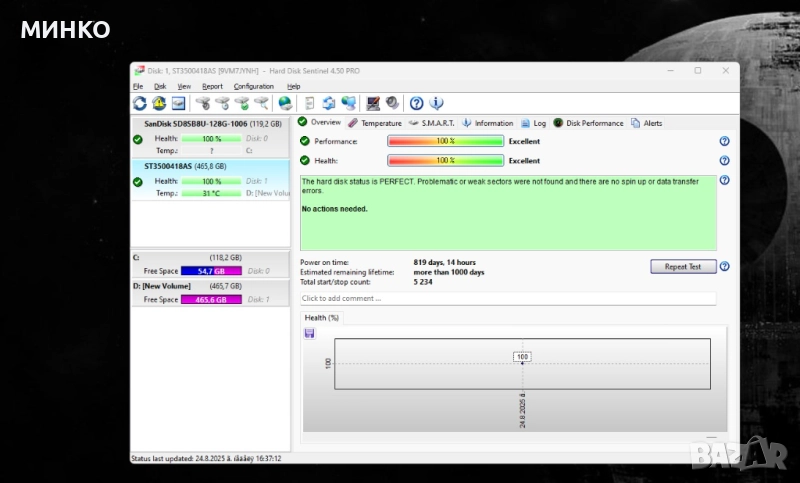Click the yellow warning triangle toolbar icon
The height and width of the screenshot is (483, 800).
(159, 103)
